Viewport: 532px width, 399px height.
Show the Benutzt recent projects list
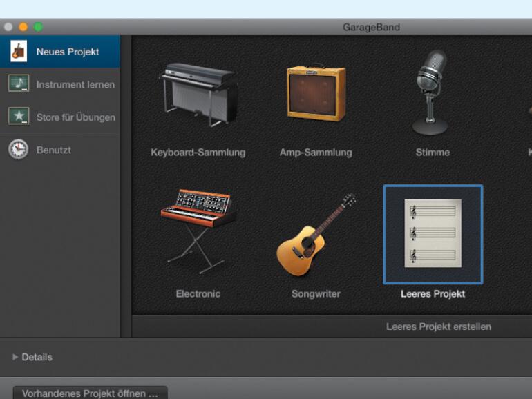click(60, 150)
